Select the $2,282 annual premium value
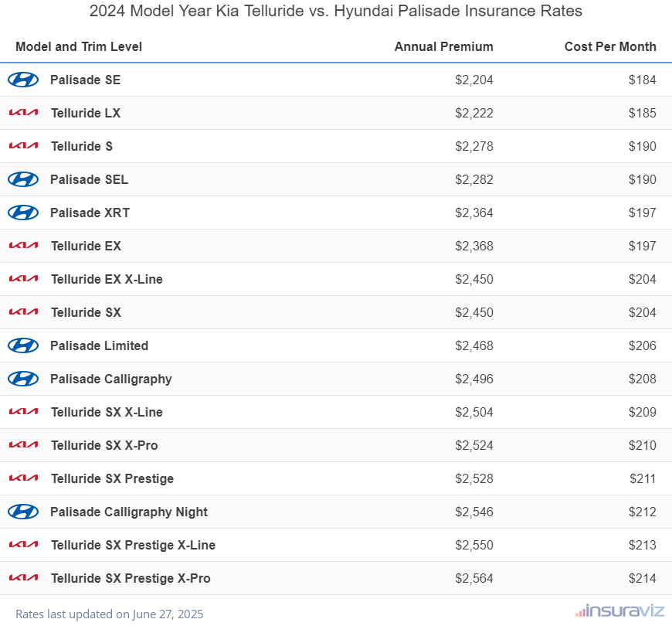This screenshot has width=672, height=626. pyautogui.click(x=474, y=179)
